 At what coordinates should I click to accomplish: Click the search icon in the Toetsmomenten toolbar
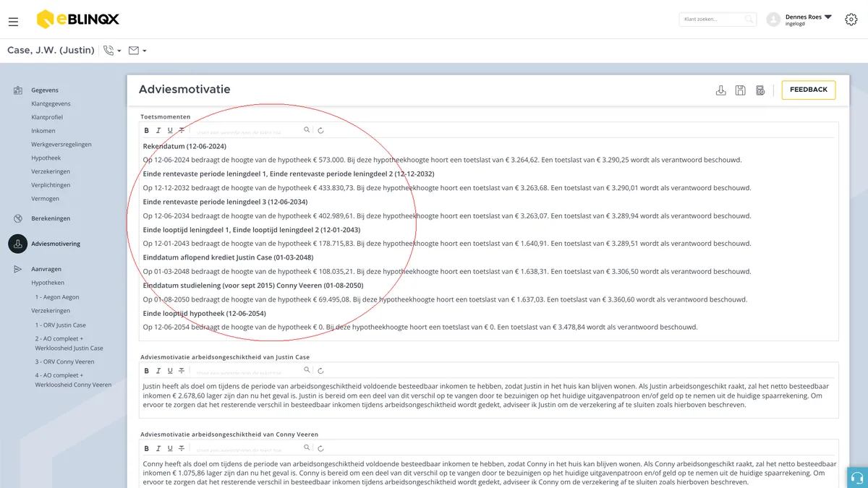(307, 130)
